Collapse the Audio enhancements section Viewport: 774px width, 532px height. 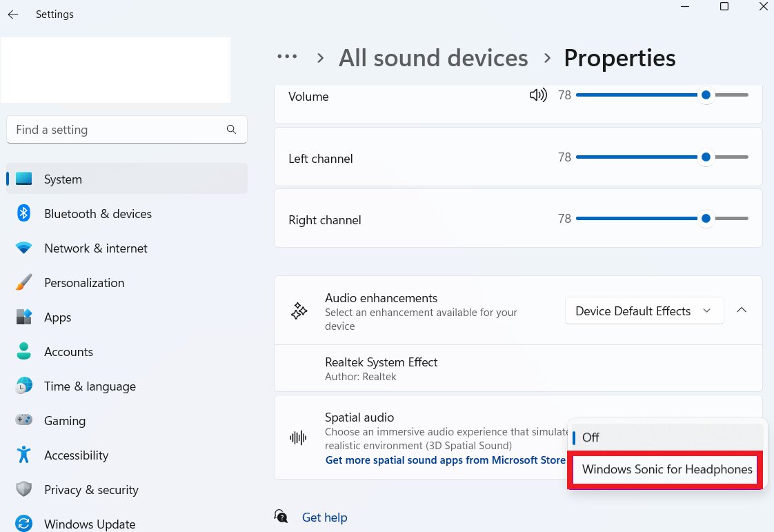pyautogui.click(x=742, y=311)
